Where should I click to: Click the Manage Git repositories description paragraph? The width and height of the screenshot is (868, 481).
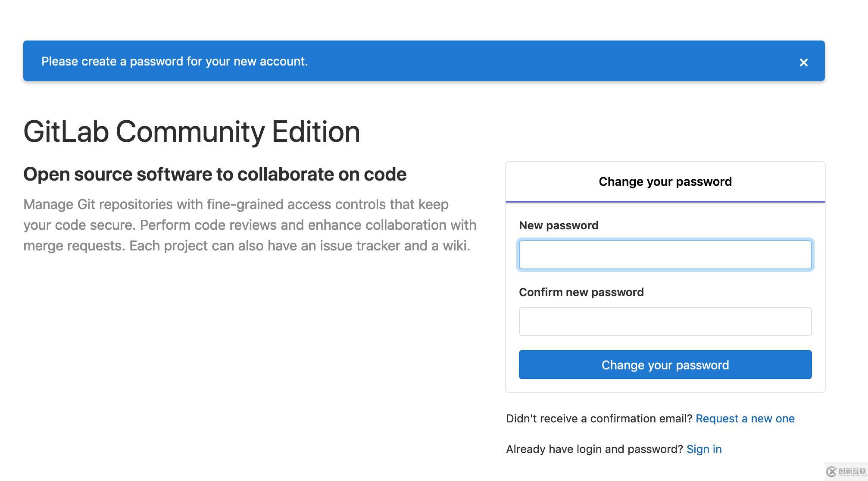click(x=250, y=225)
